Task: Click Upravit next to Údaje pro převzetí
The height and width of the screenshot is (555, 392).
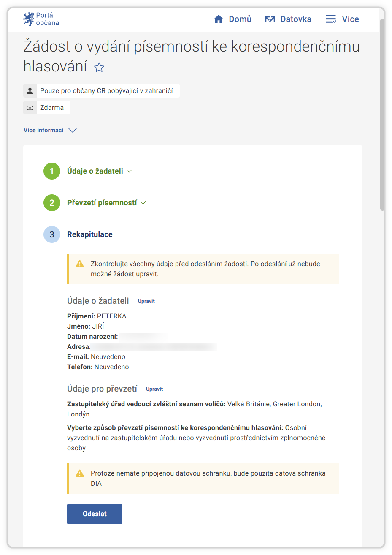Action: (x=154, y=389)
